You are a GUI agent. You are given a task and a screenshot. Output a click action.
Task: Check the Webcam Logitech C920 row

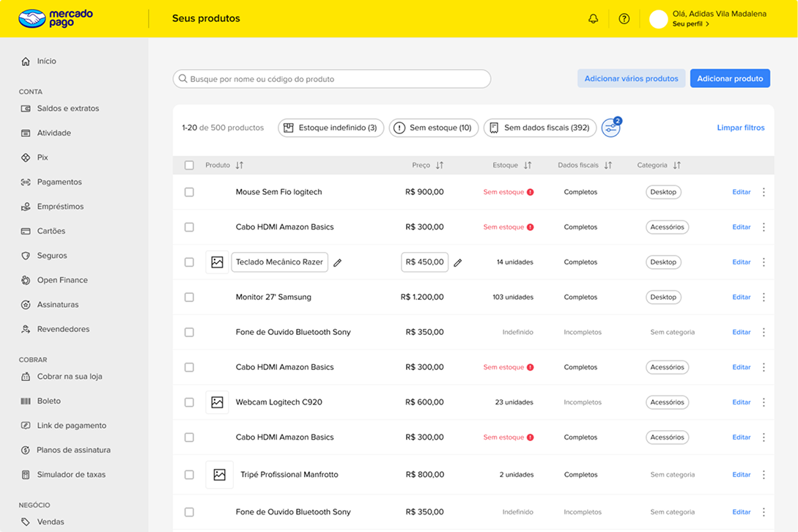pyautogui.click(x=189, y=402)
